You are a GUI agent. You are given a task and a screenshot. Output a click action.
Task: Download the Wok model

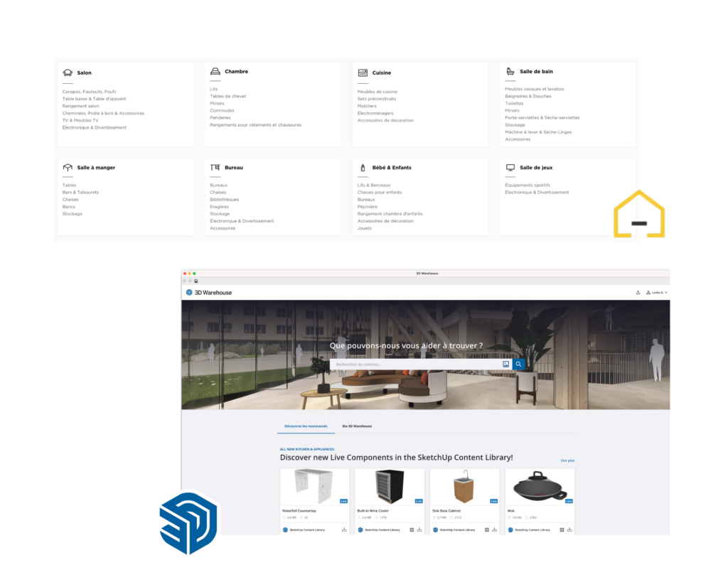(x=569, y=529)
